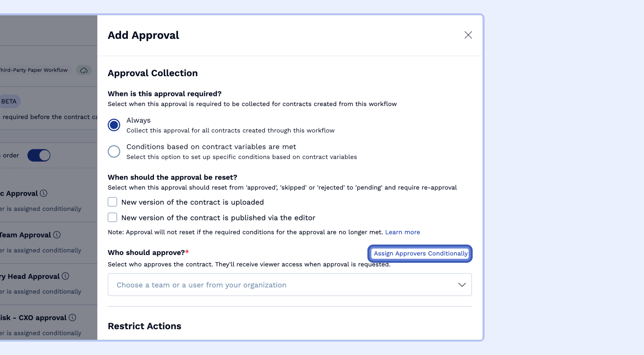Select the Always approval option
The height and width of the screenshot is (355, 644).
114,125
